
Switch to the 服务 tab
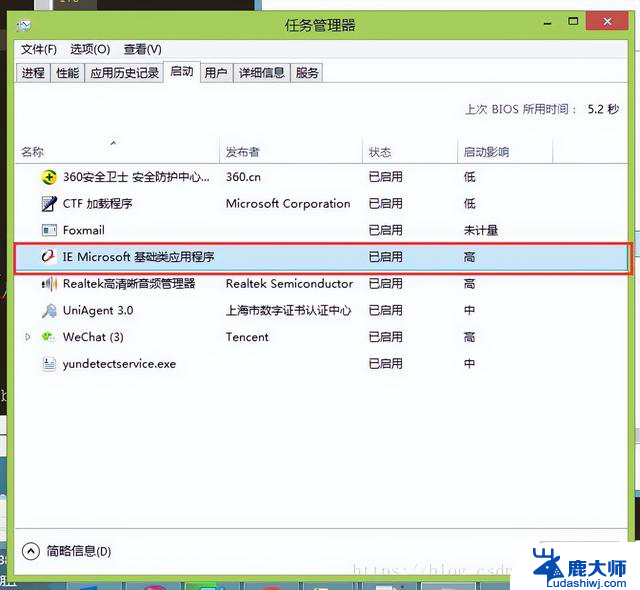[x=307, y=73]
